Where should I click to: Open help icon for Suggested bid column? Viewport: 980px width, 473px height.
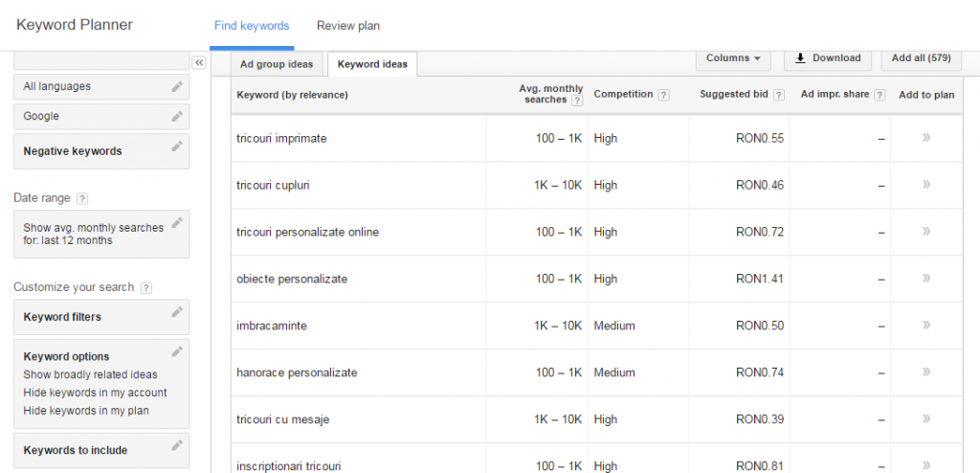tap(778, 95)
